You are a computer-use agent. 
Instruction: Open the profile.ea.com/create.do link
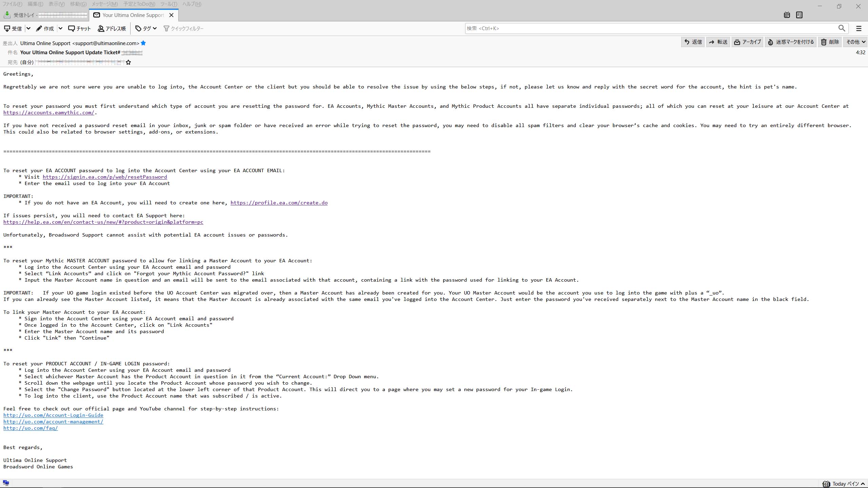coord(279,203)
